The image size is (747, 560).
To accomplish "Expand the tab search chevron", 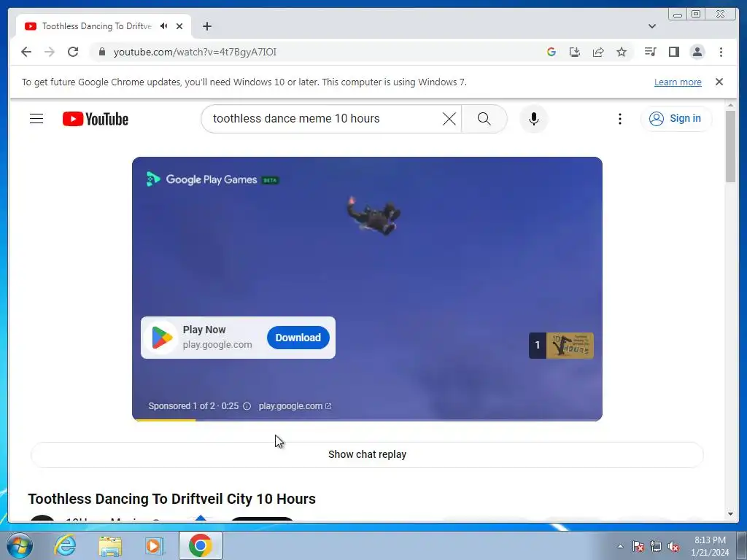I will (x=652, y=26).
